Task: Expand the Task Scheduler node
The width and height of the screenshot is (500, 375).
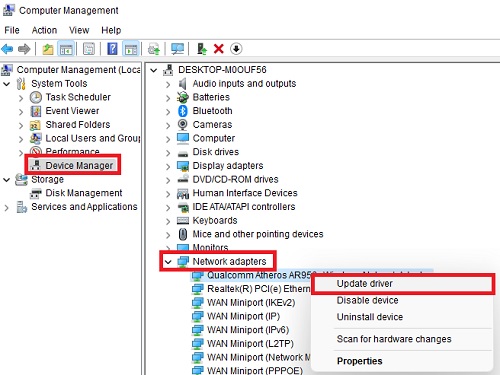Action: 21,98
